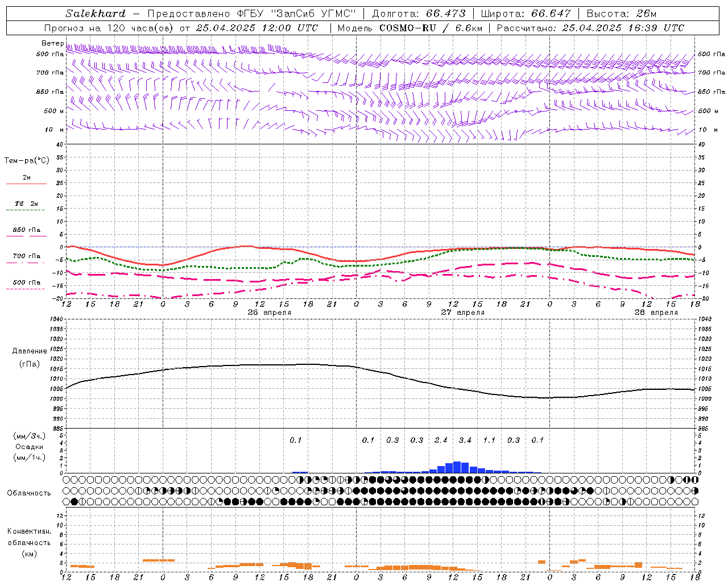728x582 pixels.
Task: Click the "27 апреля" date label
Action: 462,313
